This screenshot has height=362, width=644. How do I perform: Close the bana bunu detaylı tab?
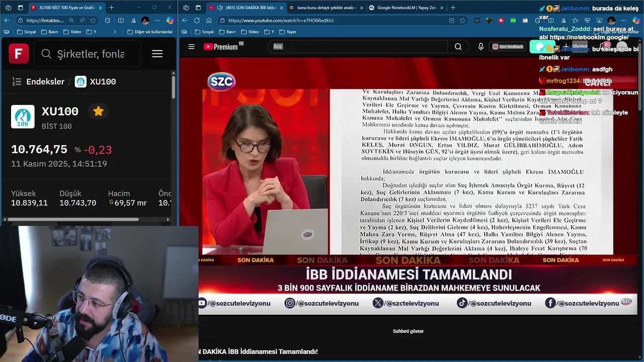coord(362,8)
